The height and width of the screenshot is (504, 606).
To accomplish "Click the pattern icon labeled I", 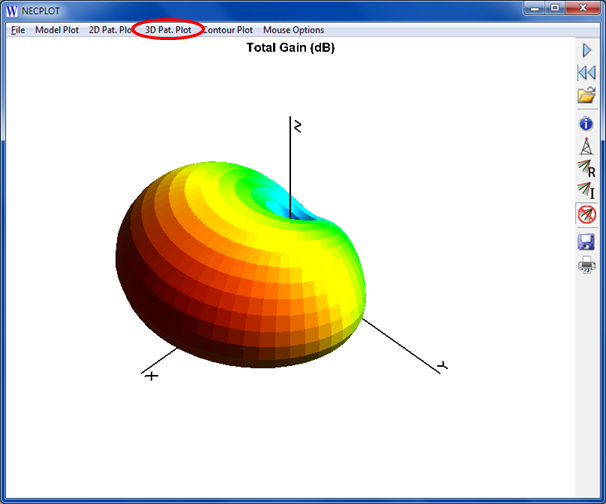I will tap(587, 191).
